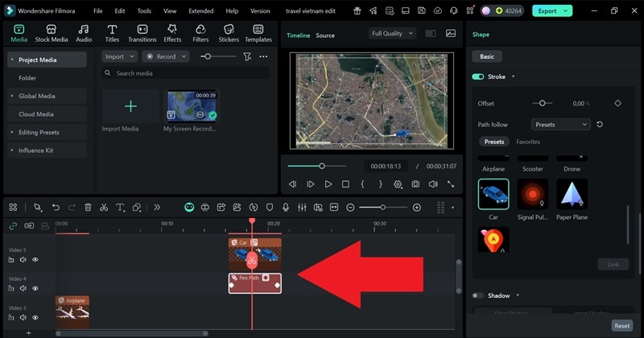Open the Extended menu
The image size is (644, 338).
(200, 11)
